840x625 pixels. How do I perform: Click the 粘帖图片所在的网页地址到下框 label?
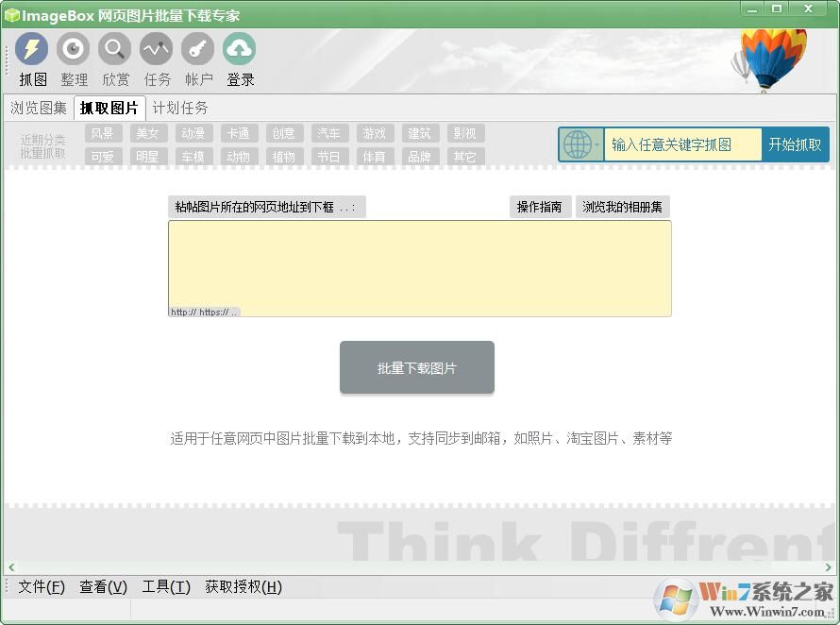(267, 207)
